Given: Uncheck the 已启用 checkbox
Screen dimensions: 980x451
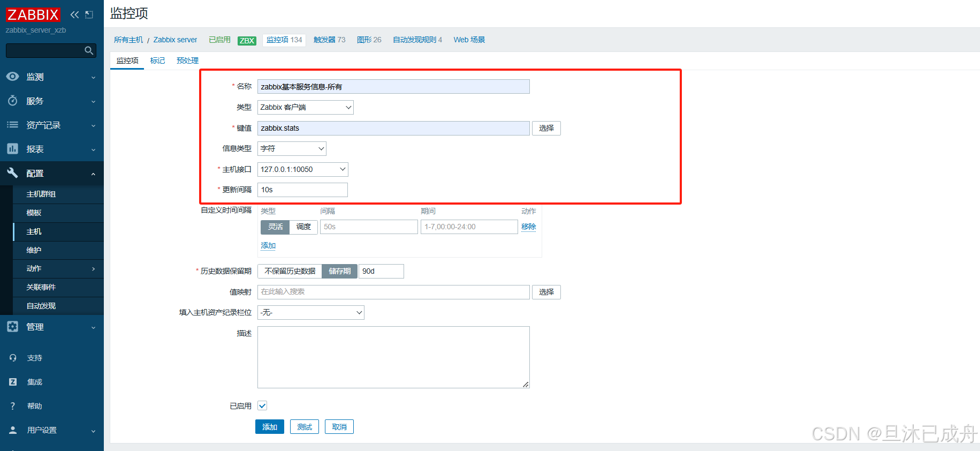Looking at the screenshot, I should pos(262,406).
